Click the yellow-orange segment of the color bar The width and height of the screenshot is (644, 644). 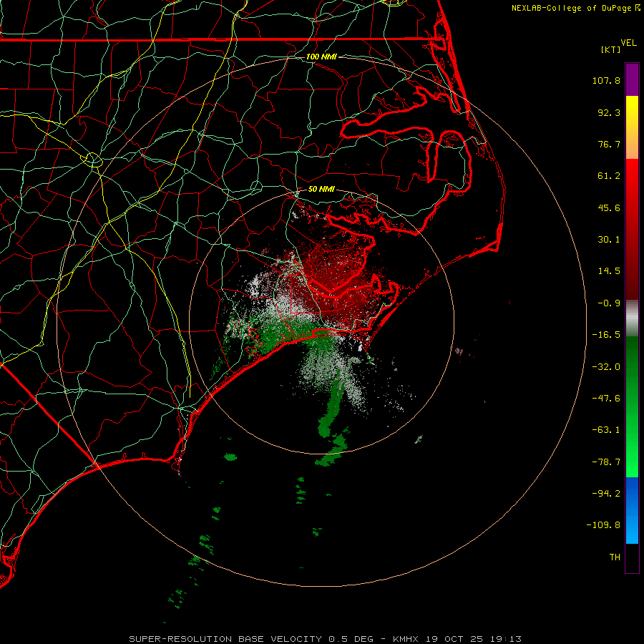click(x=632, y=127)
